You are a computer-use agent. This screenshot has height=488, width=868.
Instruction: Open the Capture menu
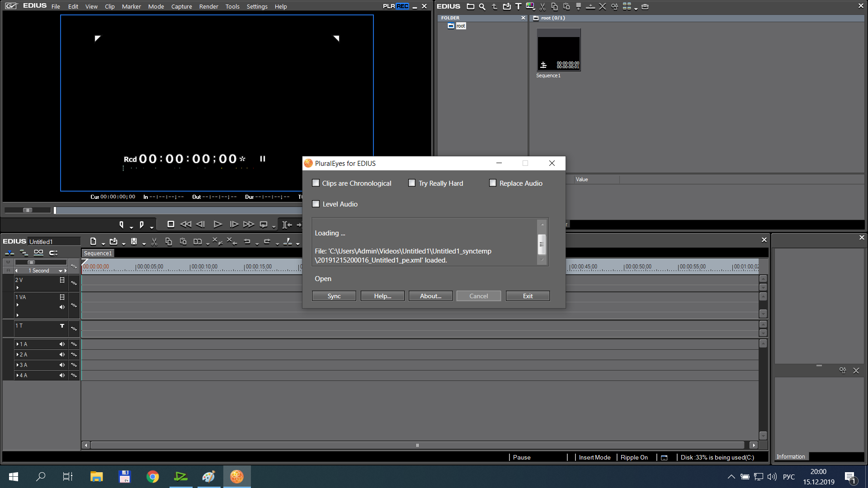(181, 6)
